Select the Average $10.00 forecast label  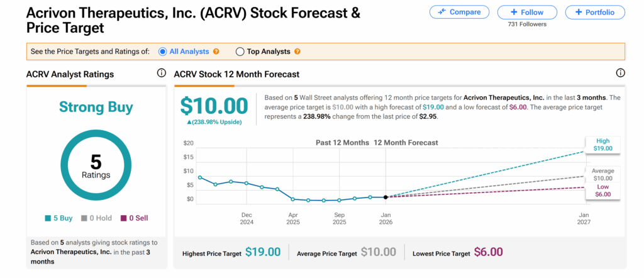coord(603,175)
